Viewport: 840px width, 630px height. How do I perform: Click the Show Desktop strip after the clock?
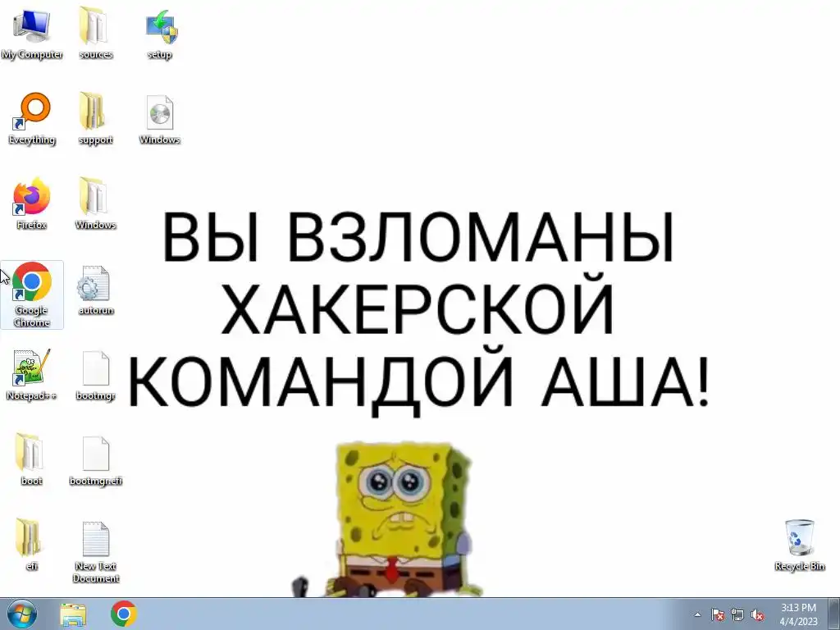tap(833, 614)
